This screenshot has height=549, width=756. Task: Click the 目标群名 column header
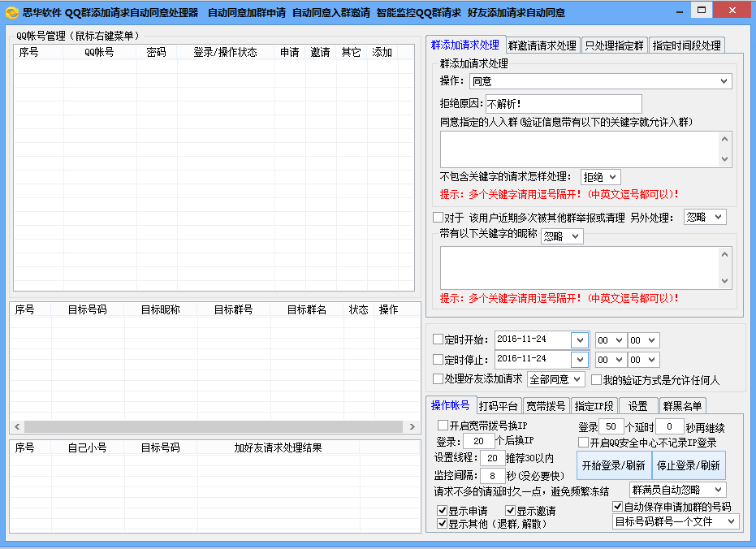pyautogui.click(x=307, y=309)
